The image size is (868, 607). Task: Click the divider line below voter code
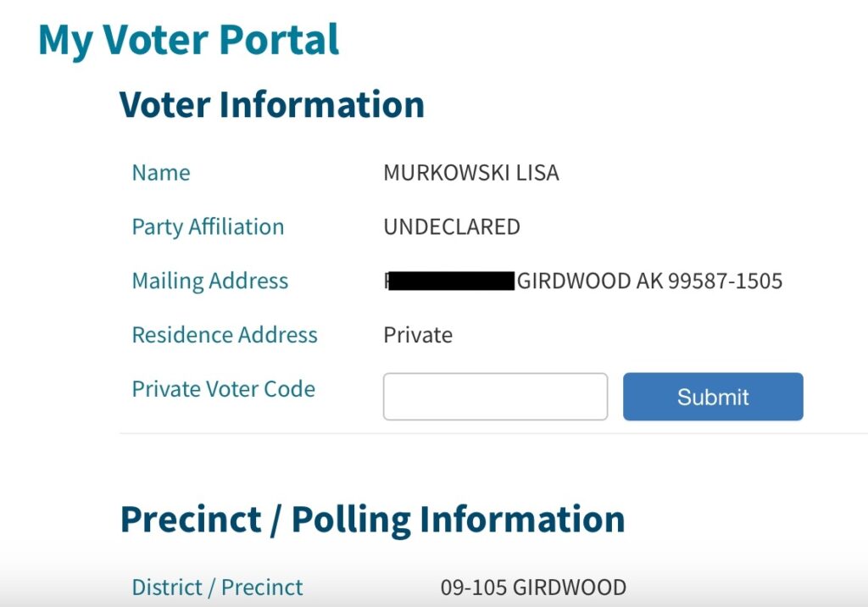tap(494, 434)
